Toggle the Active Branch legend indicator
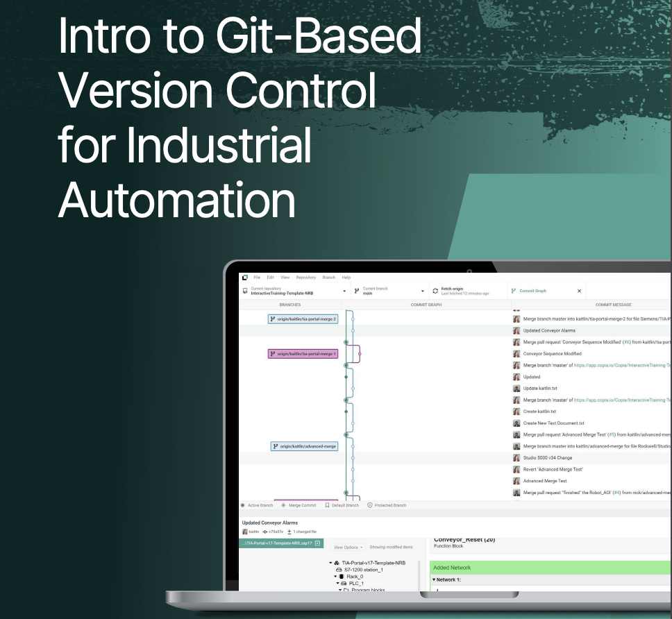This screenshot has height=619, width=672. point(242,504)
